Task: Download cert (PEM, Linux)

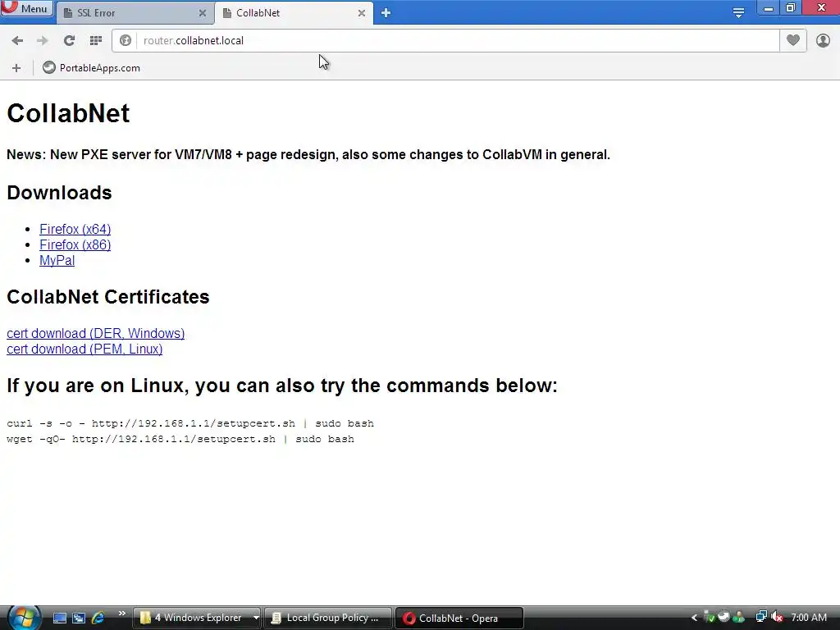Action: tap(84, 349)
